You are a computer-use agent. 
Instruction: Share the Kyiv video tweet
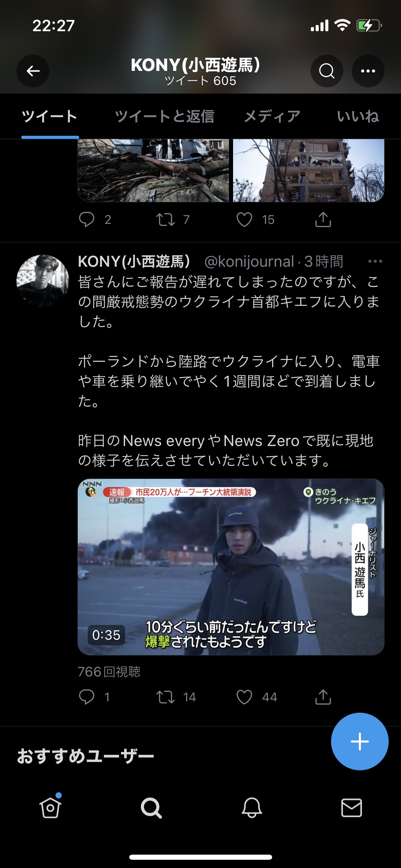[323, 697]
